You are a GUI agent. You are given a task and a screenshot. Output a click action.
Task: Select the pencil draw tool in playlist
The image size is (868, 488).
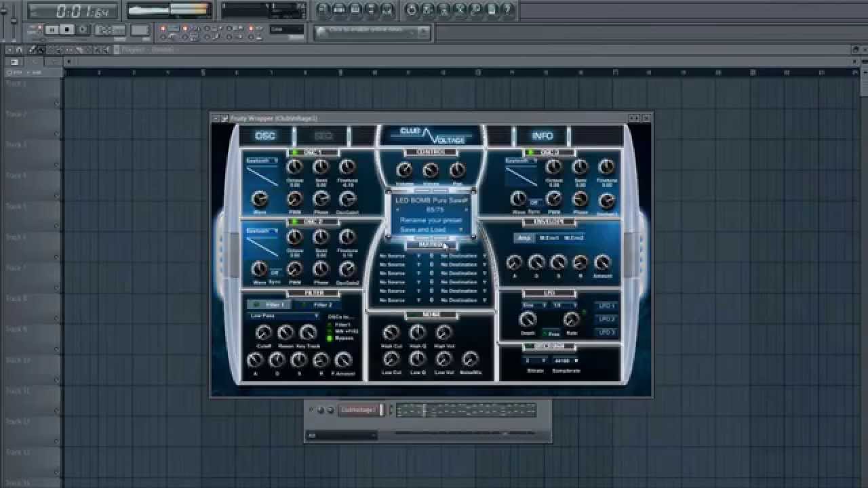tap(31, 49)
